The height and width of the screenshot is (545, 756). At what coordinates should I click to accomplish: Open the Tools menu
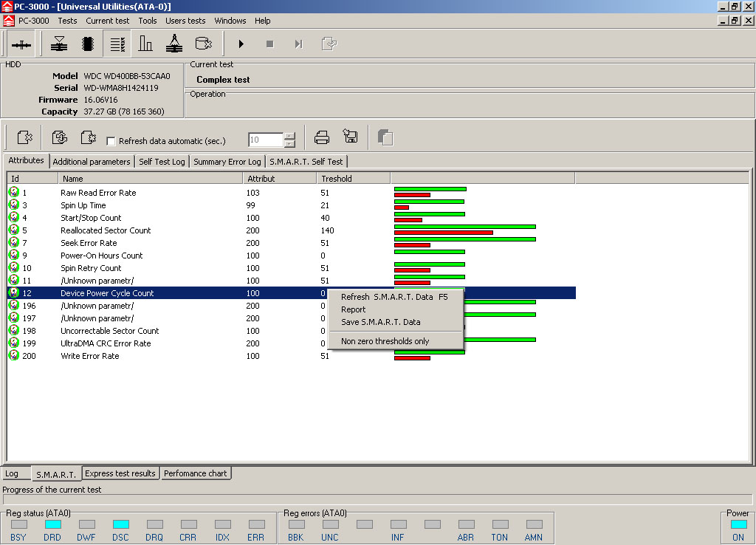[147, 21]
